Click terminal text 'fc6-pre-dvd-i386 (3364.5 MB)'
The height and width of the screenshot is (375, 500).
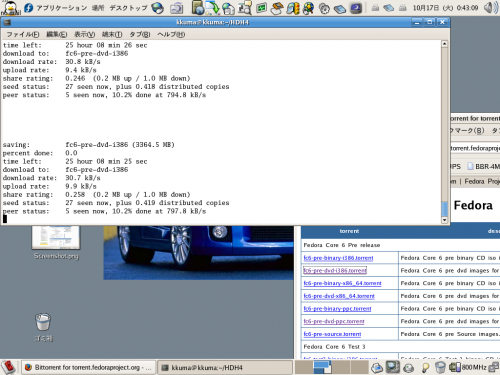click(x=120, y=145)
